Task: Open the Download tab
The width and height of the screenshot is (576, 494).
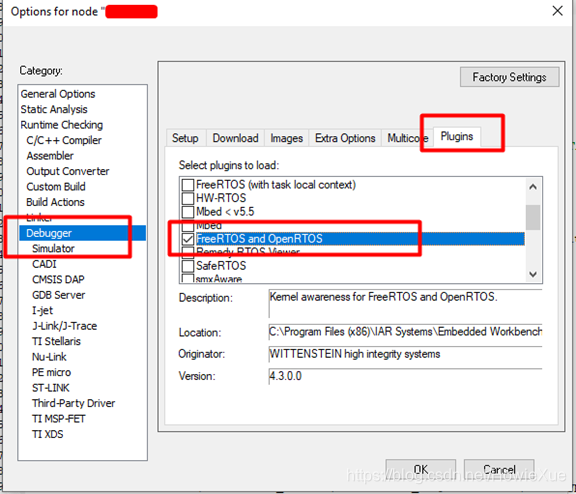Action: pos(235,138)
